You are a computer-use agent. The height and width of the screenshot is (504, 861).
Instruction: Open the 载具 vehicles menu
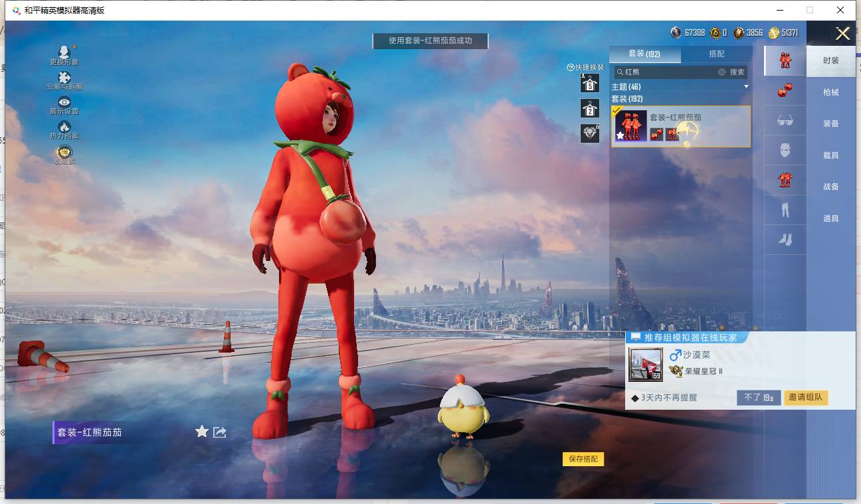pyautogui.click(x=830, y=155)
